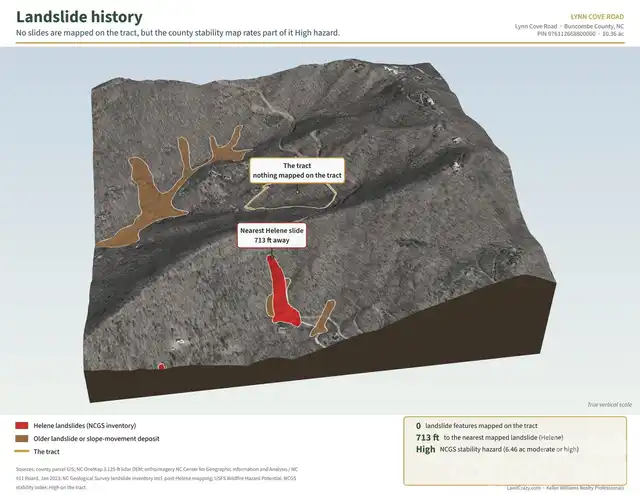
Task: Click the 'Landslide history' page title
Action: pos(79,17)
